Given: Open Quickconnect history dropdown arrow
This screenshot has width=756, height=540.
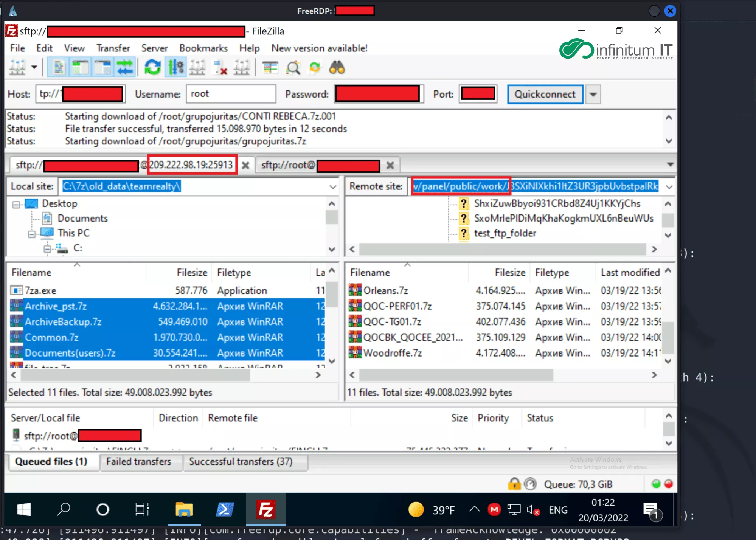Looking at the screenshot, I should pyautogui.click(x=593, y=94).
